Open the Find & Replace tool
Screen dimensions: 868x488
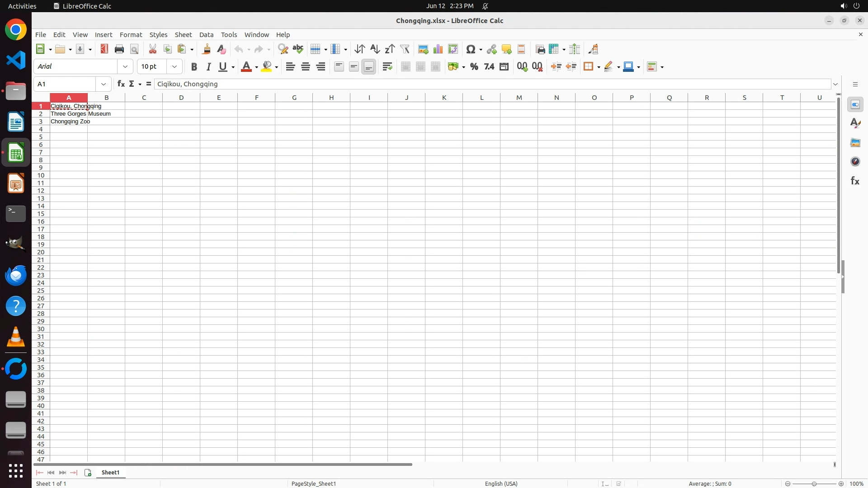pyautogui.click(x=283, y=49)
